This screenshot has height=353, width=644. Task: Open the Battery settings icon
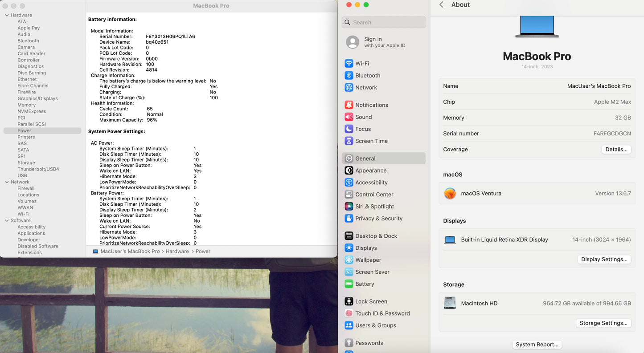coord(349,284)
